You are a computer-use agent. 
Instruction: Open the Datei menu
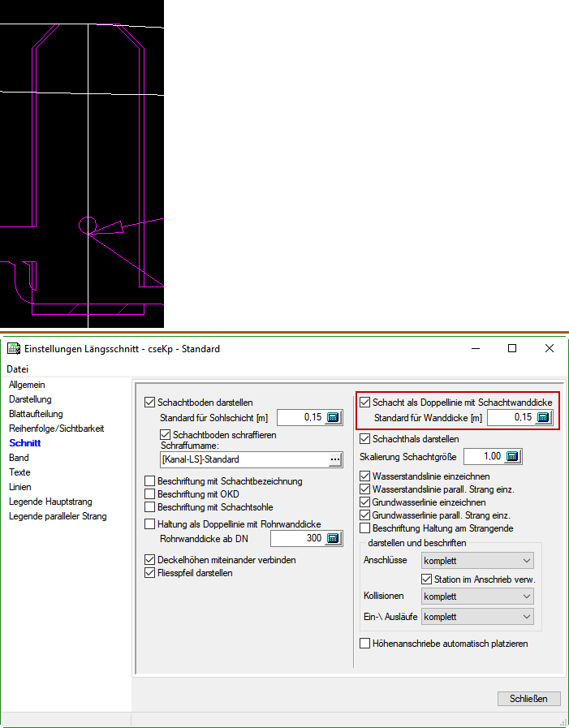click(18, 369)
